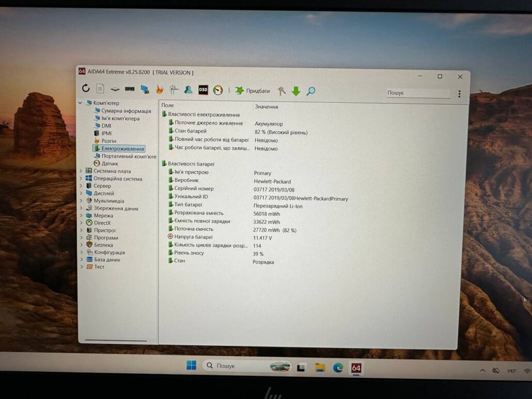Open the preferences tools icon in toolbar
The width and height of the screenshot is (532, 399).
(x=281, y=91)
